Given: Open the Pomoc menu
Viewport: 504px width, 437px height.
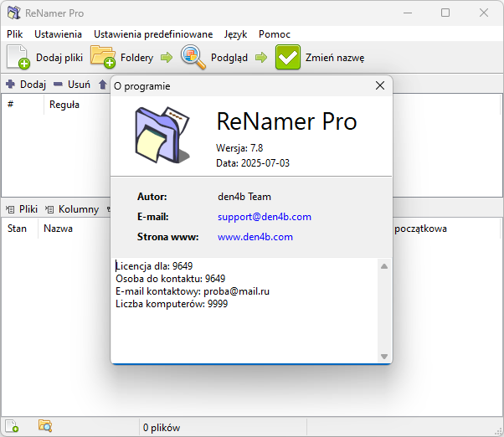Looking at the screenshot, I should [x=275, y=34].
